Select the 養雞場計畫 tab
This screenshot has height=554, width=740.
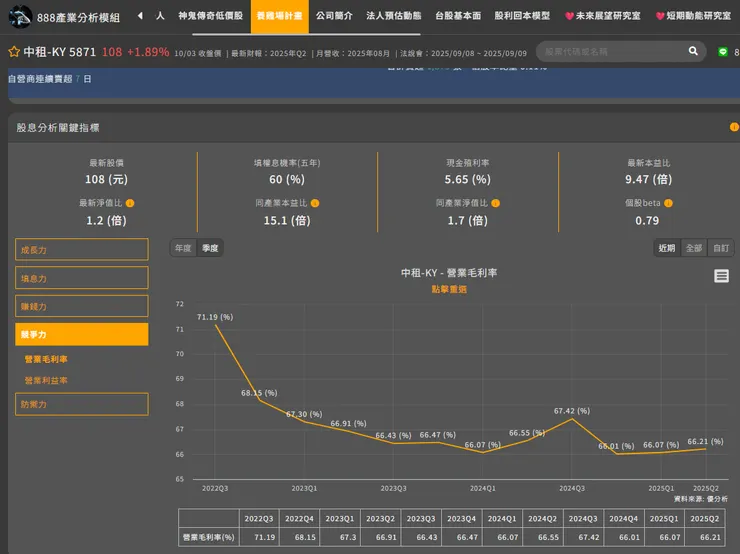pos(279,17)
